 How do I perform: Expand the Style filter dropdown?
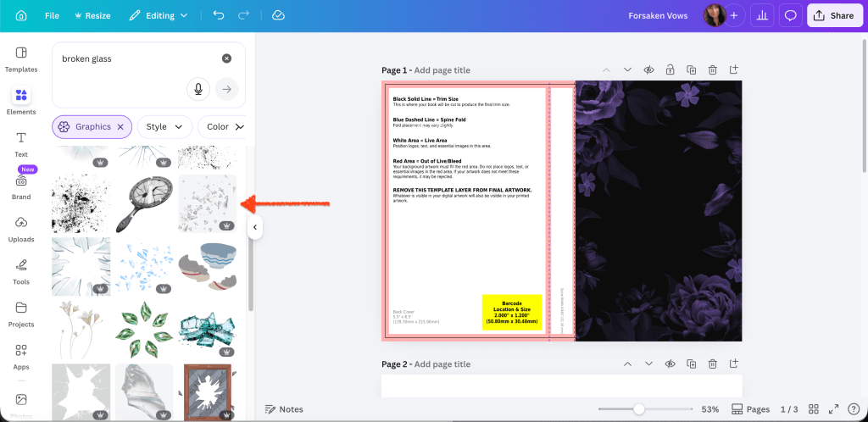(164, 127)
